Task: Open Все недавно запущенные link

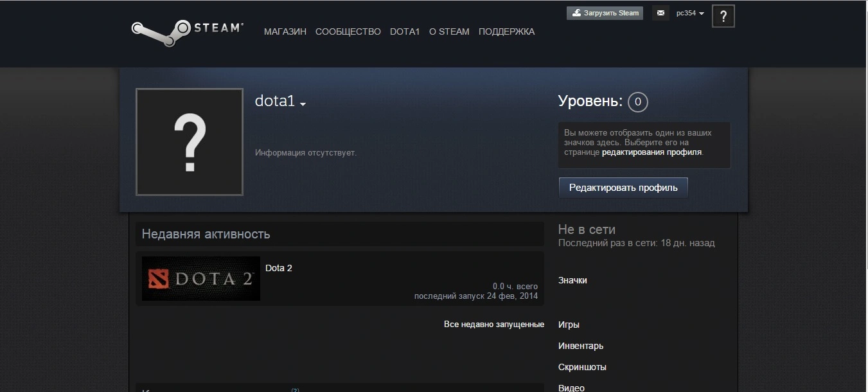Action: pyautogui.click(x=494, y=325)
